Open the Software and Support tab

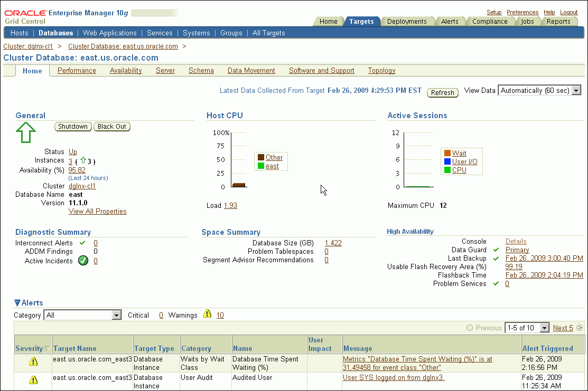321,70
